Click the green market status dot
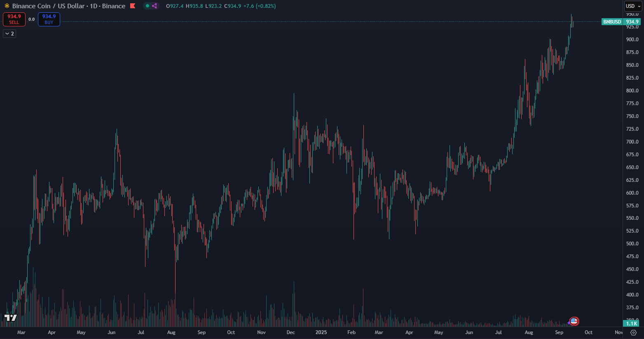 [x=148, y=6]
